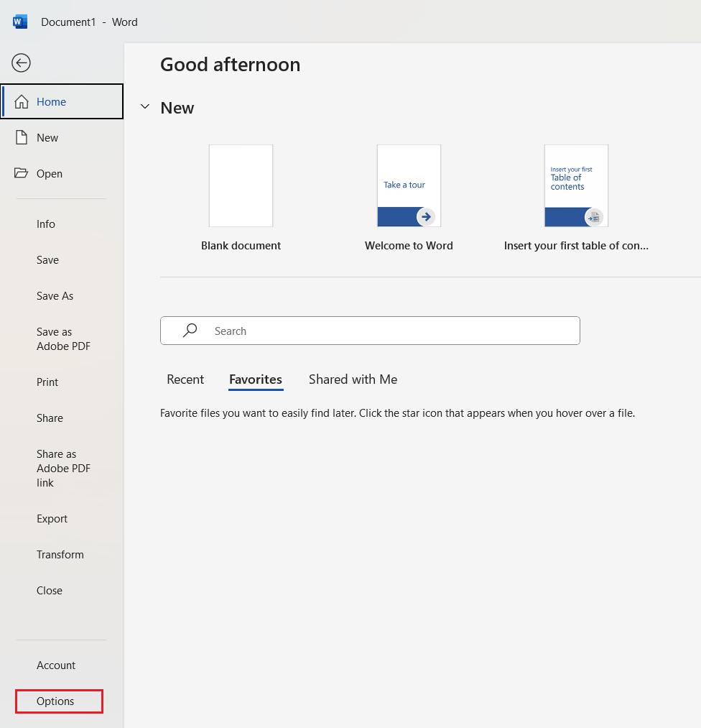Select Transform in the sidebar
Viewport: 701px width, 728px height.
[62, 554]
